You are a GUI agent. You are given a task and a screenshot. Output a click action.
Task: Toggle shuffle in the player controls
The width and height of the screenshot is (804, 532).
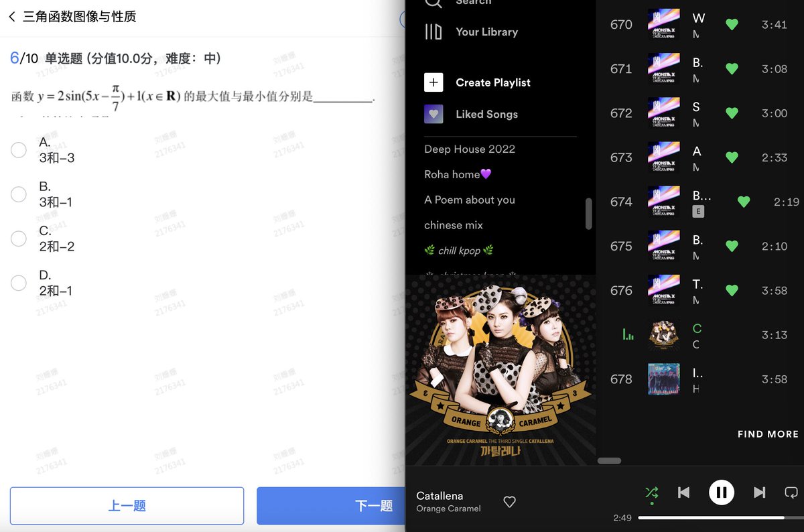click(651, 492)
